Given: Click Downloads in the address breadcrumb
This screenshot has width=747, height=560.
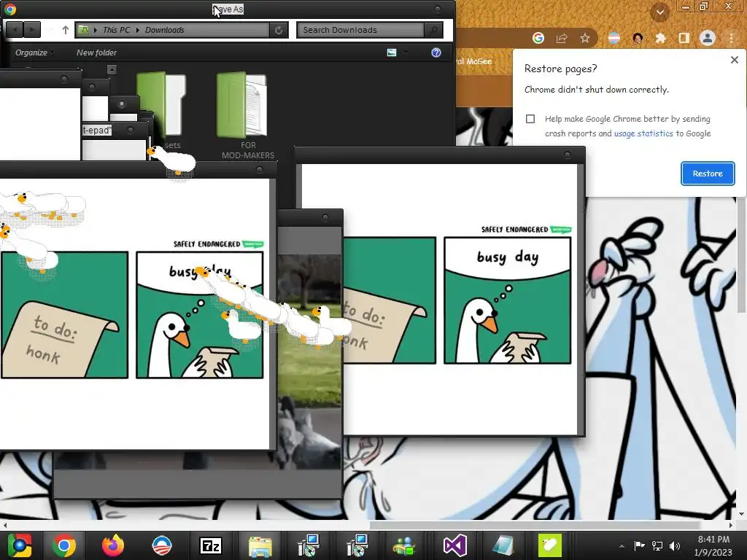Looking at the screenshot, I should (x=164, y=30).
